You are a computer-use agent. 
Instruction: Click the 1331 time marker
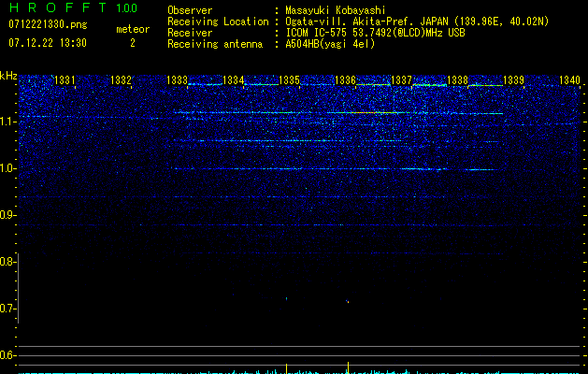pyautogui.click(x=65, y=80)
